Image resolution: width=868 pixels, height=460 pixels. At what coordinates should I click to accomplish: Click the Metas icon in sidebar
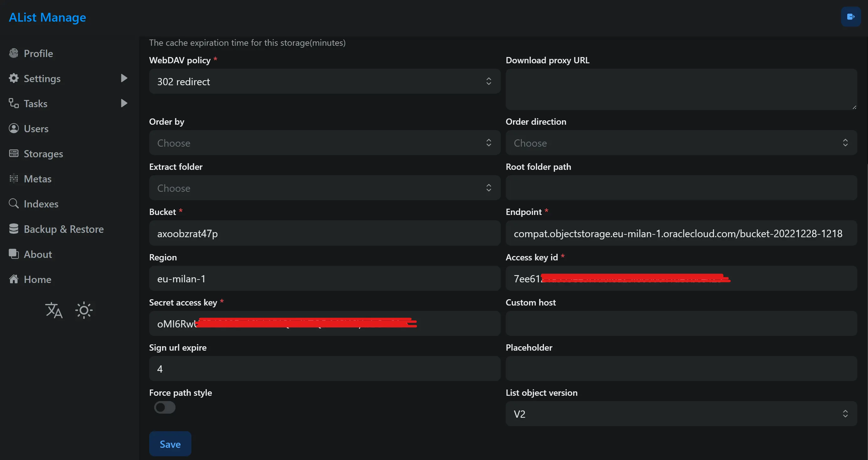click(x=14, y=179)
